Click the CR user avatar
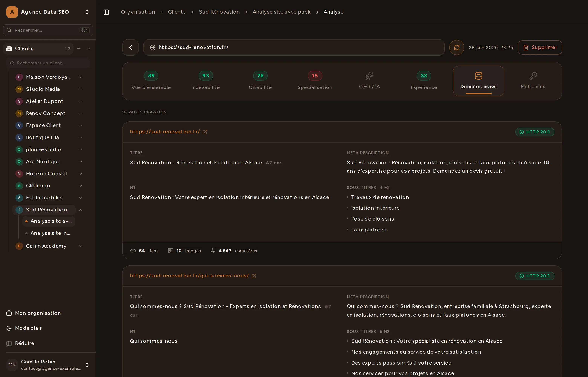This screenshot has width=588, height=377. click(12, 365)
